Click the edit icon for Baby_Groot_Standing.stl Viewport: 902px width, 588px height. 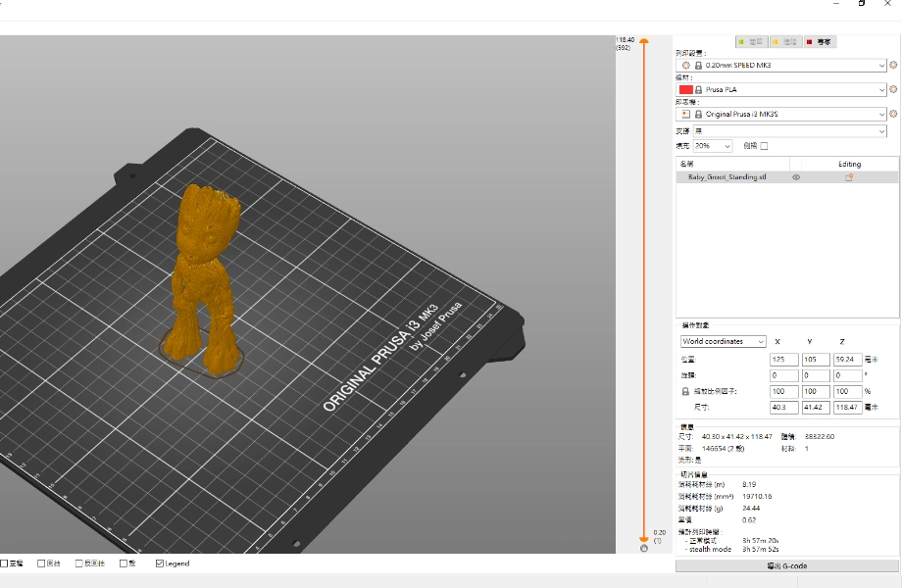point(849,177)
